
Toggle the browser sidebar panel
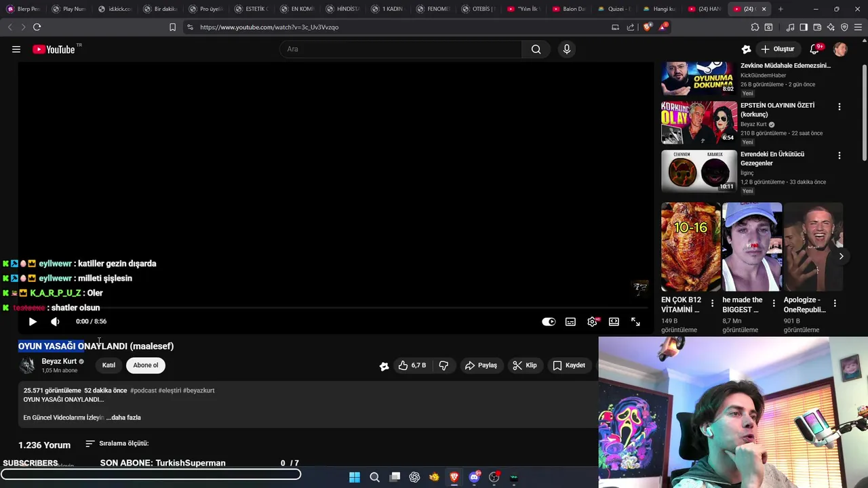coord(804,27)
